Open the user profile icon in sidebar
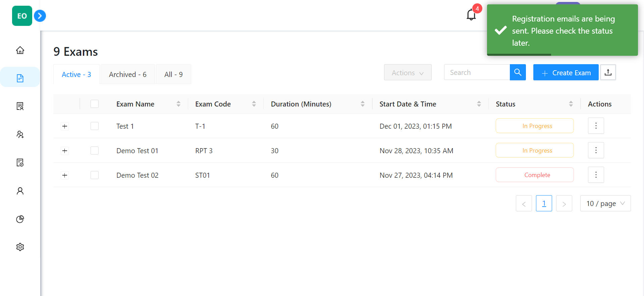This screenshot has width=644, height=296. click(20, 191)
